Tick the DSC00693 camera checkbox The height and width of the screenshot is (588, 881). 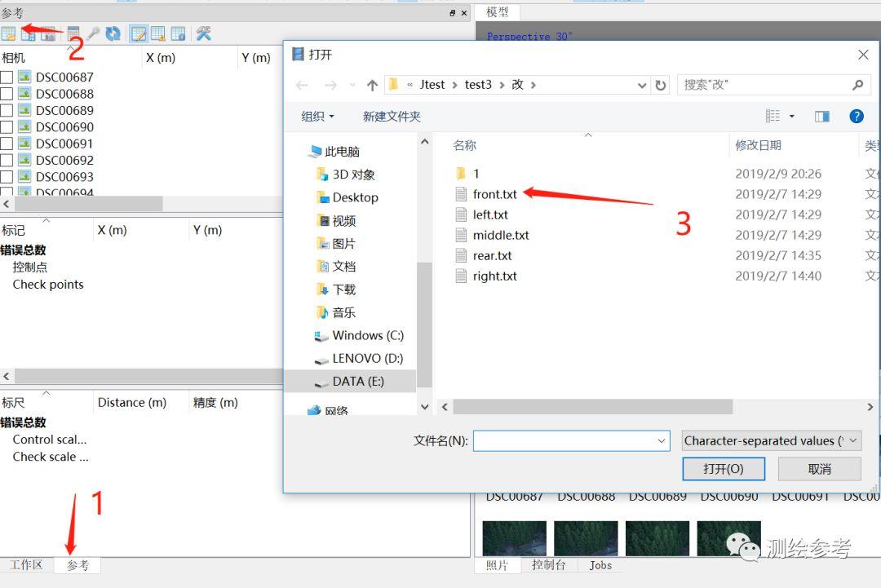7,176
